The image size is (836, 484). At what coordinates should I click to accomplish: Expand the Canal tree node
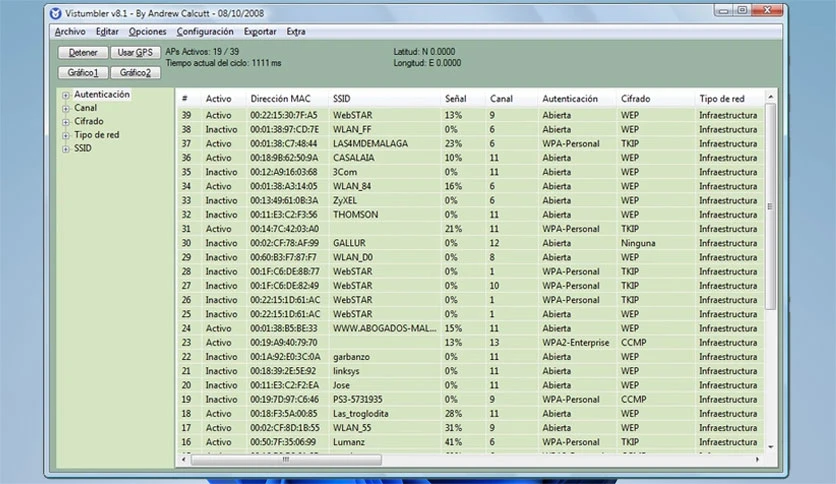[x=66, y=108]
